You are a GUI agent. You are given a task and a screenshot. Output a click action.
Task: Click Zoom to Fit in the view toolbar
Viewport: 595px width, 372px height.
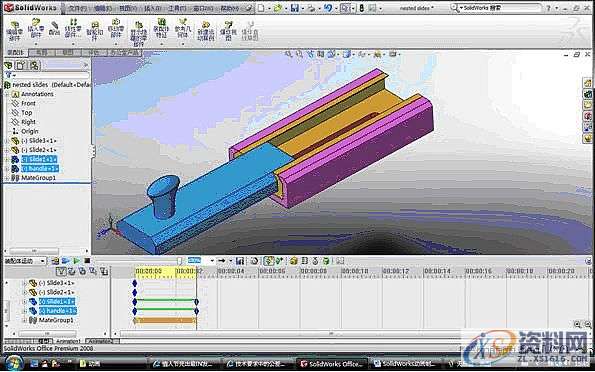[289, 54]
